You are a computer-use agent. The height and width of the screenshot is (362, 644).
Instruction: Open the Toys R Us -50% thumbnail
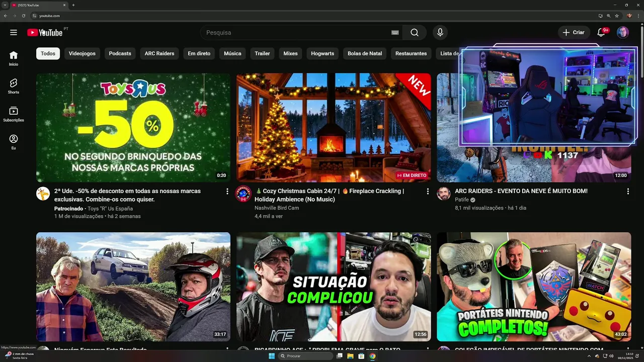point(133,128)
